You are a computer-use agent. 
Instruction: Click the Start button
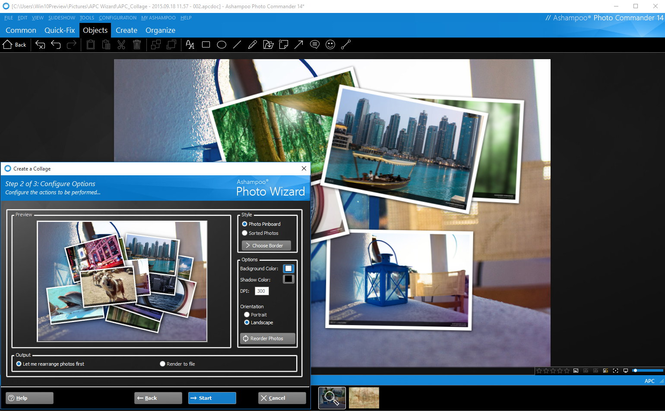212,398
